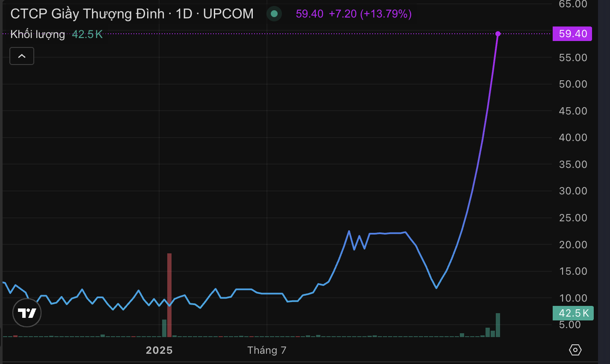Click the rightmost green volume bar
The width and height of the screenshot is (610, 364).
[x=498, y=325]
